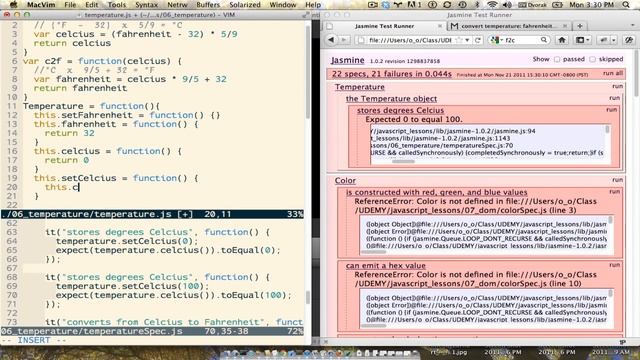Toggle the skipped checkbox in Jasmine
Image resolution: width=640 pixels, height=360 pixels.
tap(592, 59)
